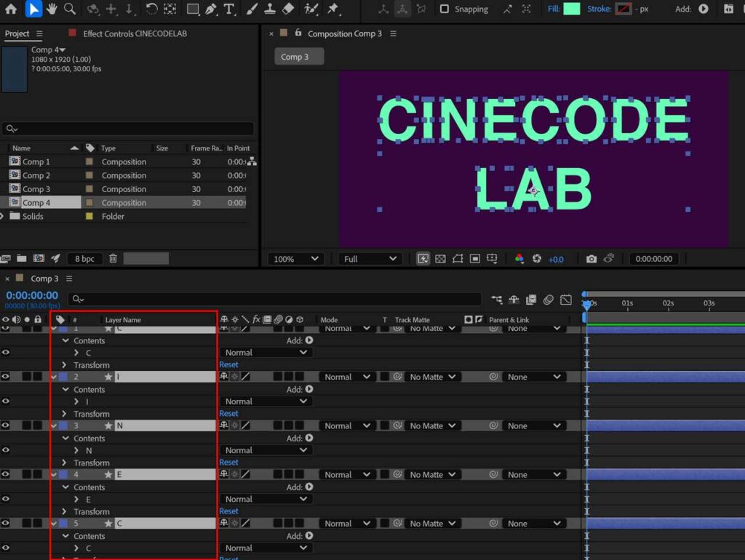Click the 8 bpc color depth button
Viewport: 745px width, 560px height.
(84, 258)
